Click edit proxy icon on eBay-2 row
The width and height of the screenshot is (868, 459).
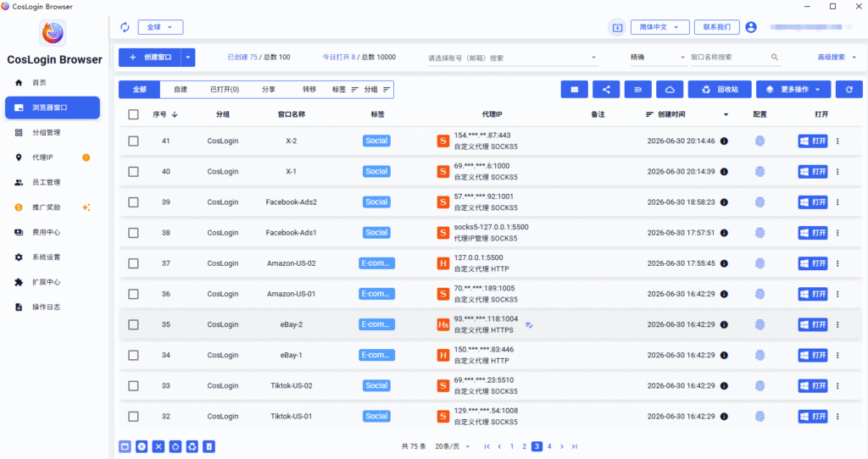point(529,325)
